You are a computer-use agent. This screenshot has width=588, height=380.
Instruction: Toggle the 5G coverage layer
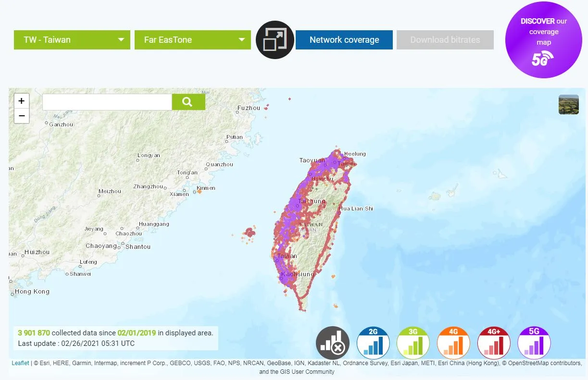pyautogui.click(x=534, y=343)
